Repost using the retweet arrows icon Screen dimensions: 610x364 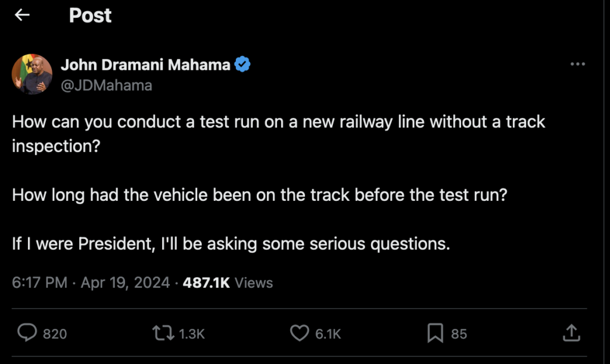pyautogui.click(x=163, y=333)
